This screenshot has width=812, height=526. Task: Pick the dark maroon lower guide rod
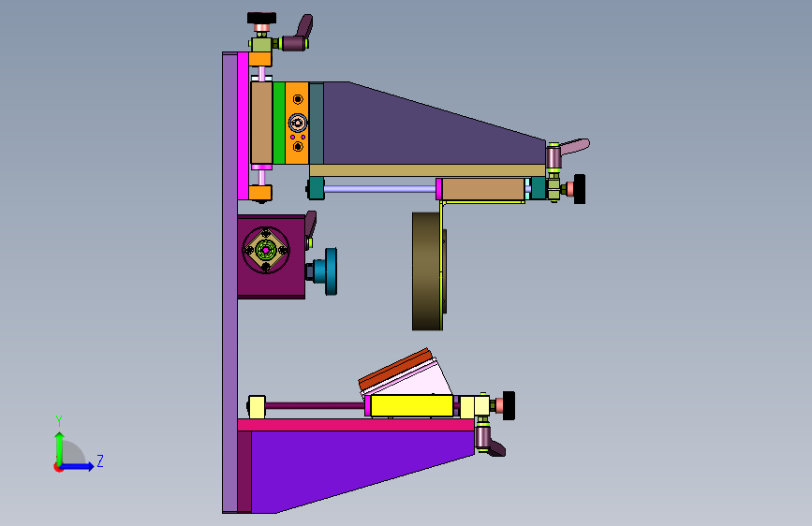[x=315, y=406]
